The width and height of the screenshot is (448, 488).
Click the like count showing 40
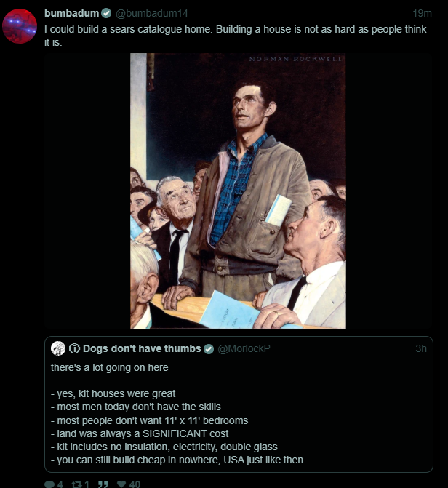(x=135, y=484)
